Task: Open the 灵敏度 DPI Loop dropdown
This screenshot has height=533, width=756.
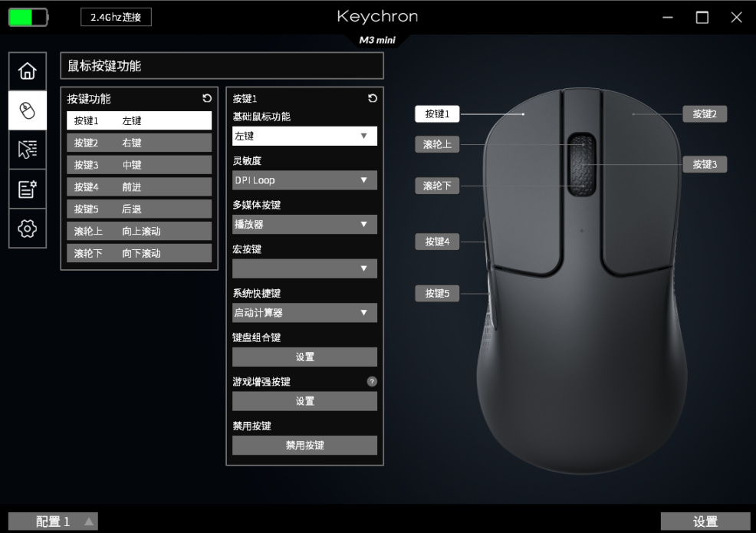Action: 304,180
